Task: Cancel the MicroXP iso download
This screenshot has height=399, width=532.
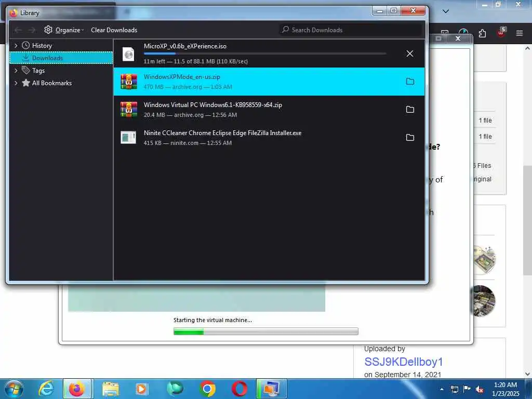Action: click(410, 54)
